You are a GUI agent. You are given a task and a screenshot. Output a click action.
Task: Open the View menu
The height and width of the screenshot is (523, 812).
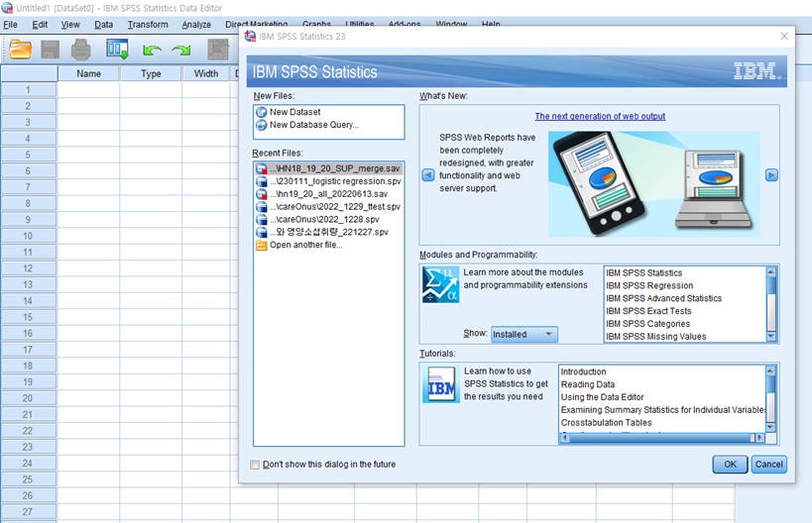[x=70, y=25]
